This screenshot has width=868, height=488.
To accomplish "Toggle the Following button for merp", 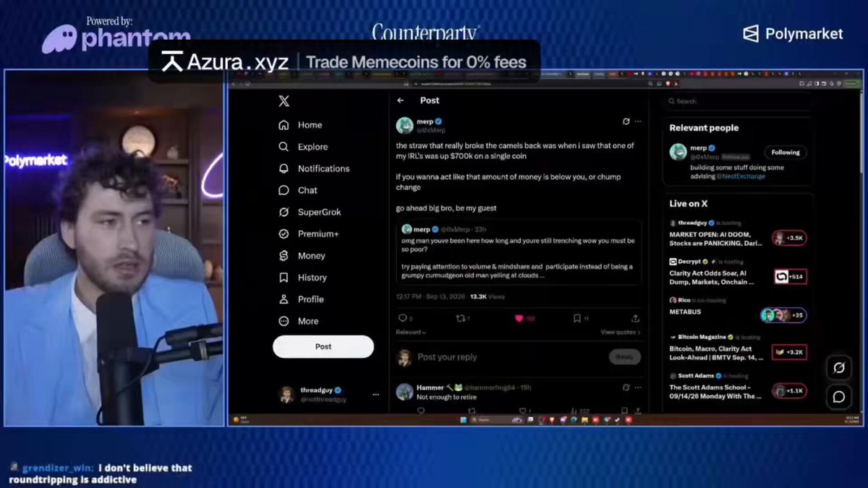I will click(786, 153).
